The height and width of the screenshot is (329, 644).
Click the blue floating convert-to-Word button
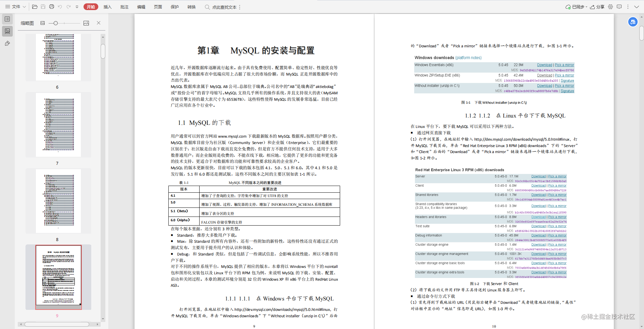click(633, 22)
